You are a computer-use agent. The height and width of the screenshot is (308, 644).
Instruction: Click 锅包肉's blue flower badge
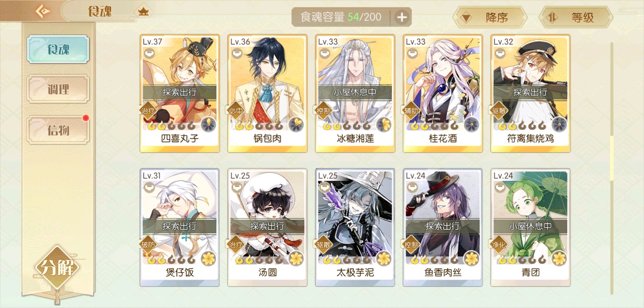click(296, 125)
